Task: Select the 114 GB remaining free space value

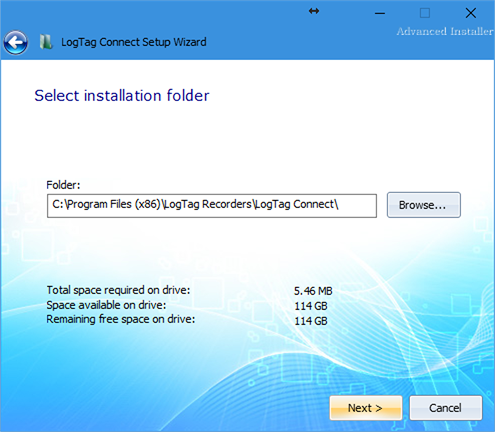Action: [x=311, y=321]
